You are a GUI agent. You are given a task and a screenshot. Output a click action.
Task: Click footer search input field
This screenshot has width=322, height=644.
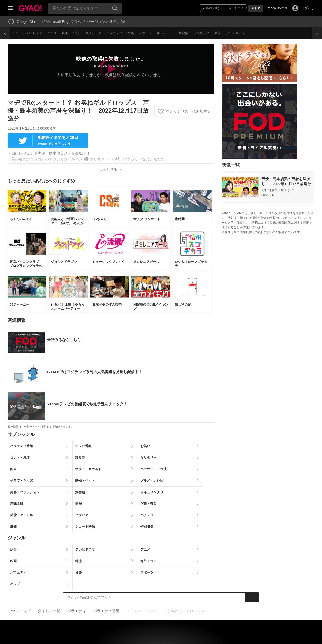pos(154,597)
